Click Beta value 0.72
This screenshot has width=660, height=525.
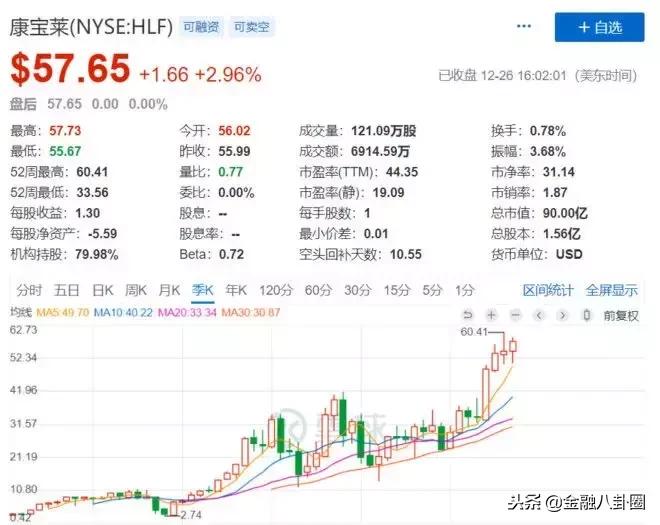[232, 254]
